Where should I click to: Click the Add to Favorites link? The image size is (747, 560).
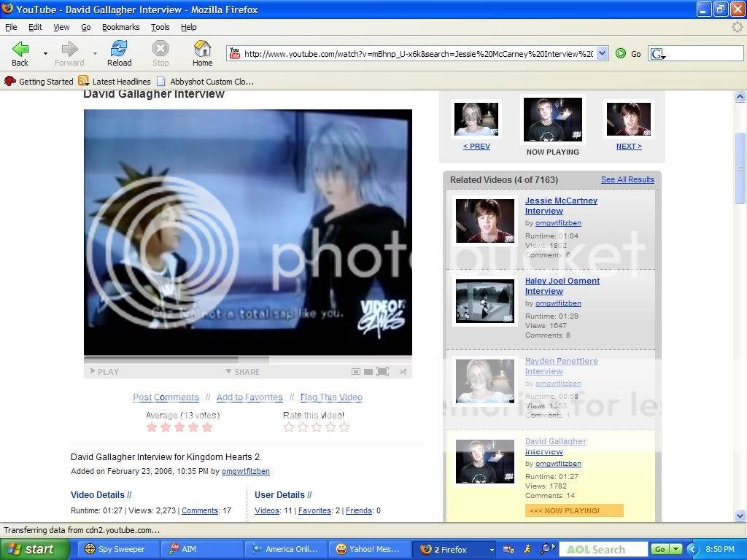249,397
